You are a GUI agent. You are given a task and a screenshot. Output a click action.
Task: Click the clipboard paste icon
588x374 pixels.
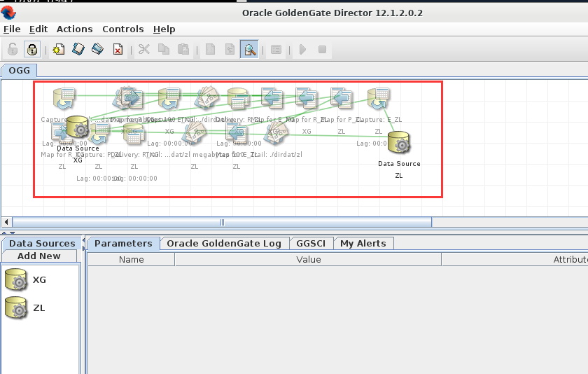click(x=183, y=49)
